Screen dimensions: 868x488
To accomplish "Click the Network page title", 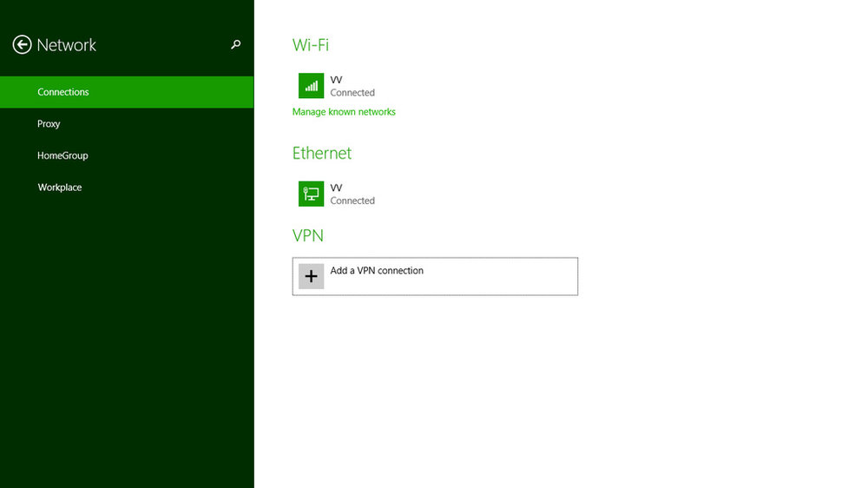I will [x=67, y=45].
